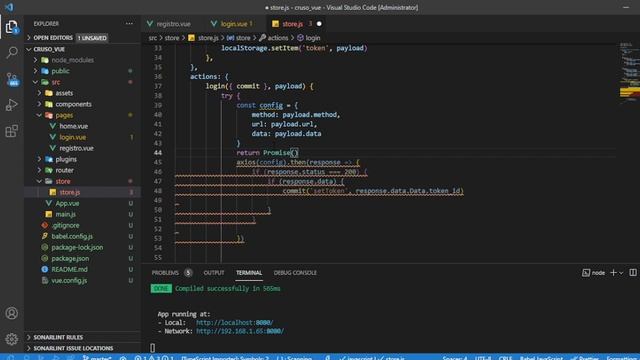Click Spaces: 4 indentation status item

coord(455,358)
